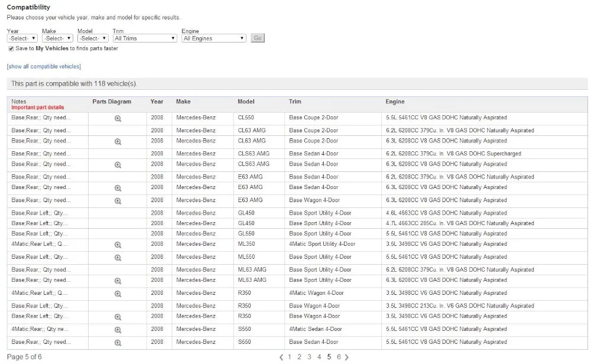
Task: Click the previous page arrow in pagination
Action: click(281, 357)
